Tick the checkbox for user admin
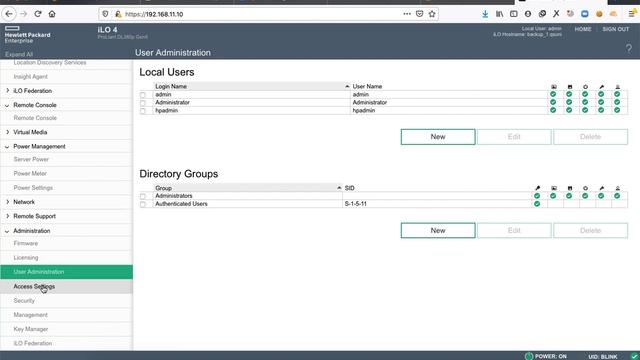This screenshot has height=360, width=640. click(x=142, y=95)
